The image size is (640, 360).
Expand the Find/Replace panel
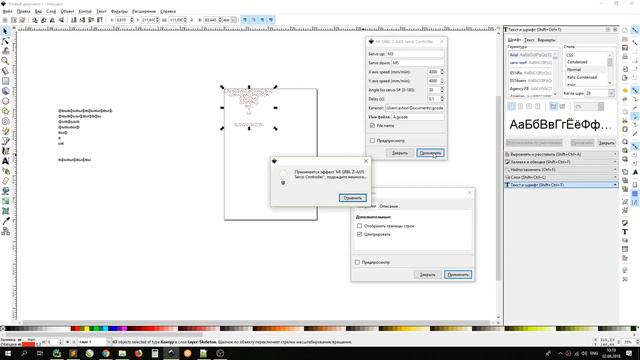coord(561,169)
